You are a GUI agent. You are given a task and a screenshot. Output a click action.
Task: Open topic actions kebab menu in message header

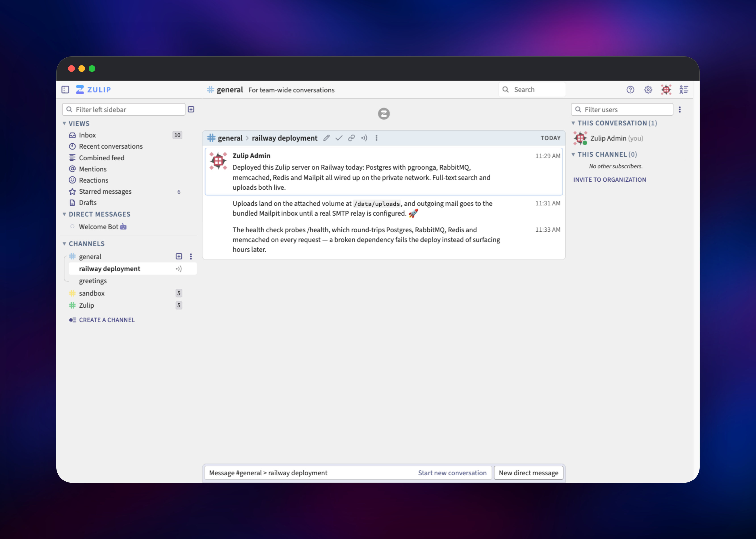[376, 138]
